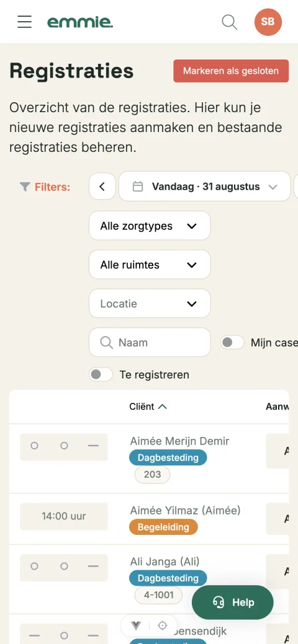
Task: Click the Registraties page heading
Action: (x=71, y=71)
